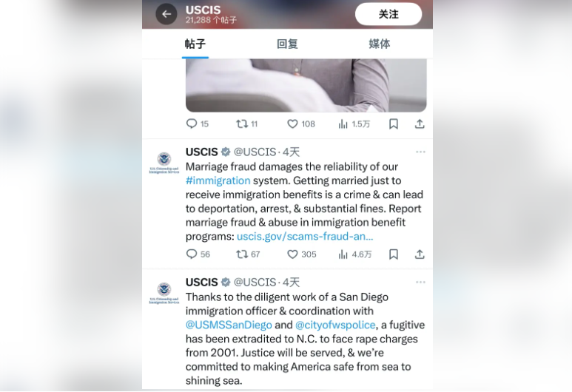
Task: Bookmark the top image post
Action: tap(394, 124)
